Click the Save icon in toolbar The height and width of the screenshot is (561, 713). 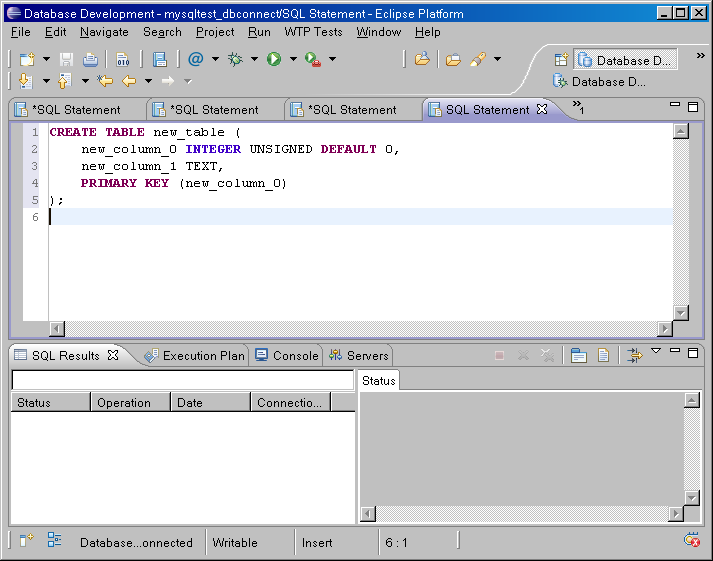(66, 59)
